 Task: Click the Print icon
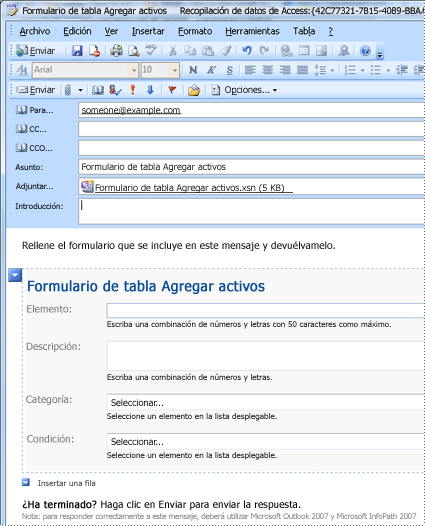click(x=116, y=51)
